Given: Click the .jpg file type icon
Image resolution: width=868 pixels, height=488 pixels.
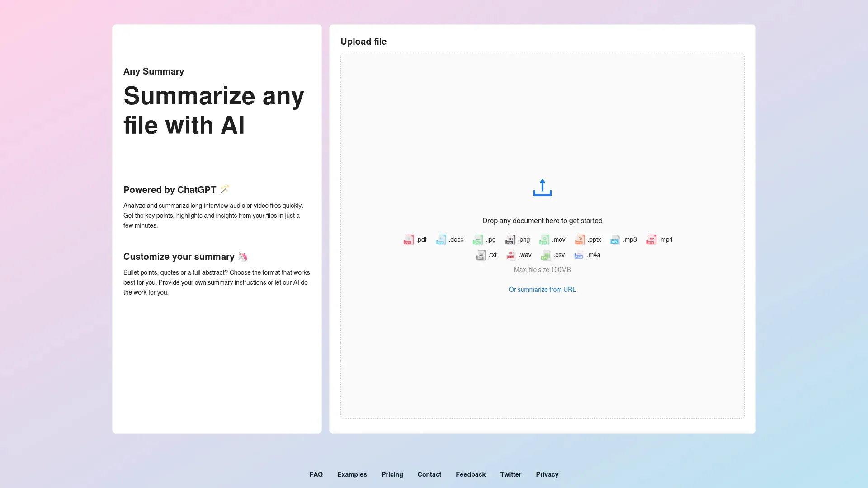Looking at the screenshot, I should point(478,239).
